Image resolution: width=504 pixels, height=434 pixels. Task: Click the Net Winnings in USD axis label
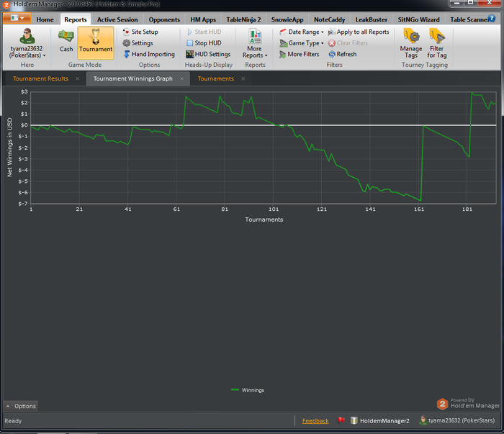9,147
